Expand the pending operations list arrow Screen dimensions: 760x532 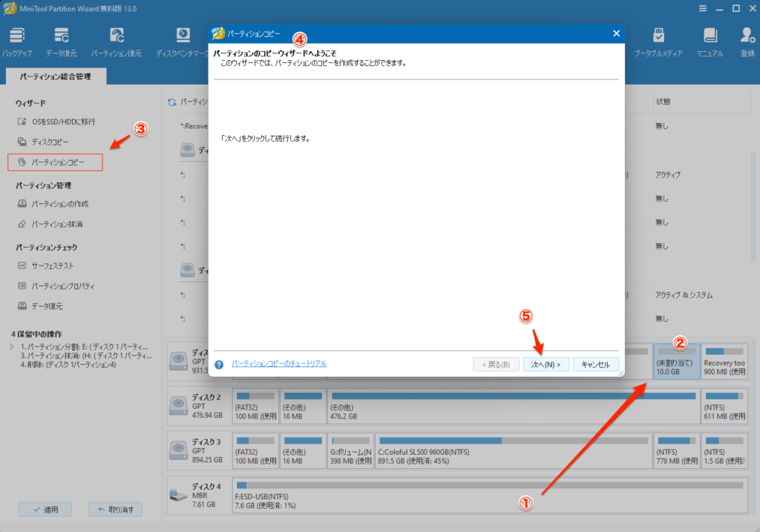[10, 347]
